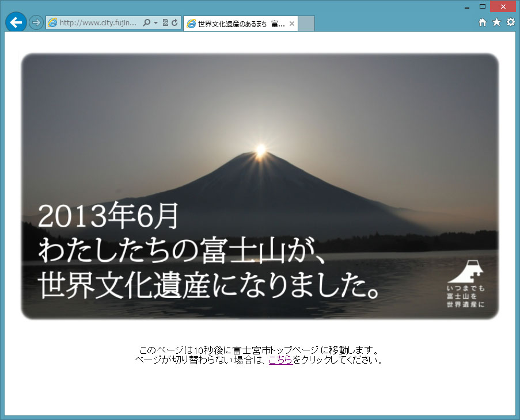Click the いつまでも富士山を世界遺産に logo
The height and width of the screenshot is (420, 520).
click(466, 284)
